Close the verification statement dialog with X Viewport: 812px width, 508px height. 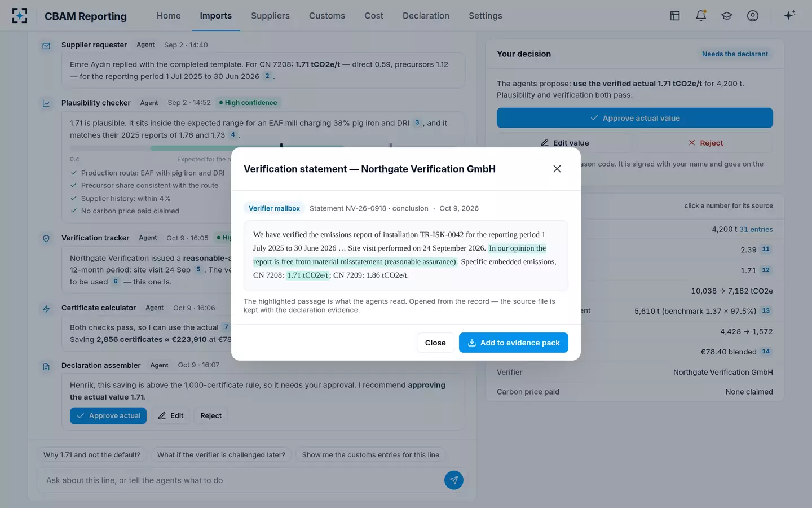[x=557, y=169]
